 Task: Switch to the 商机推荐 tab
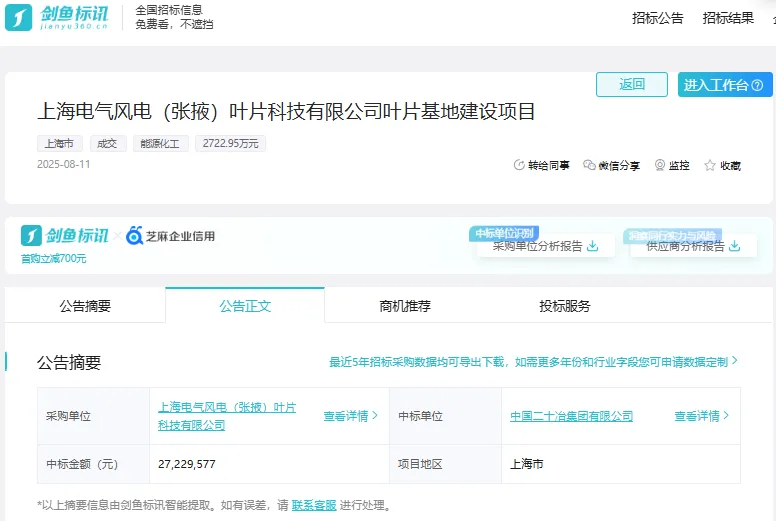405,306
